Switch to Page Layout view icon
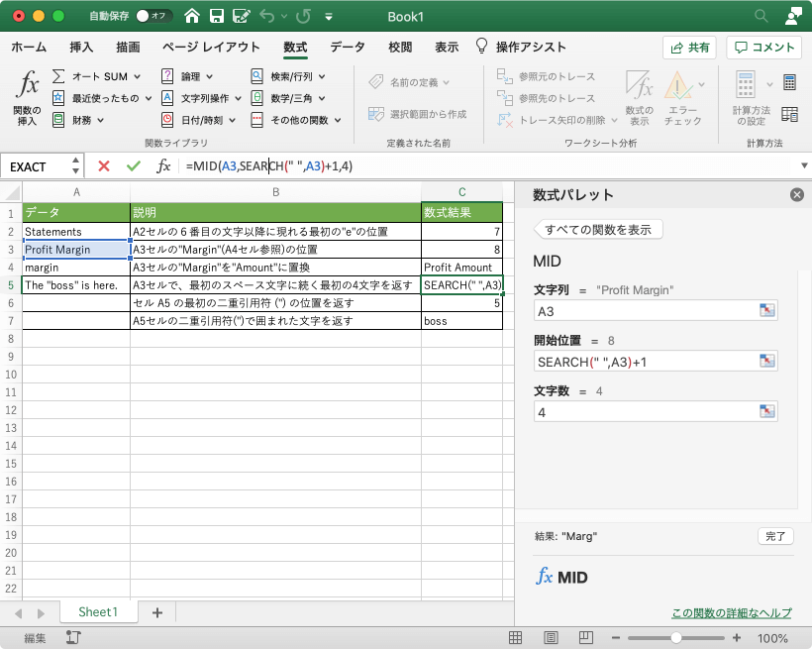This screenshot has width=812, height=649. point(551,637)
